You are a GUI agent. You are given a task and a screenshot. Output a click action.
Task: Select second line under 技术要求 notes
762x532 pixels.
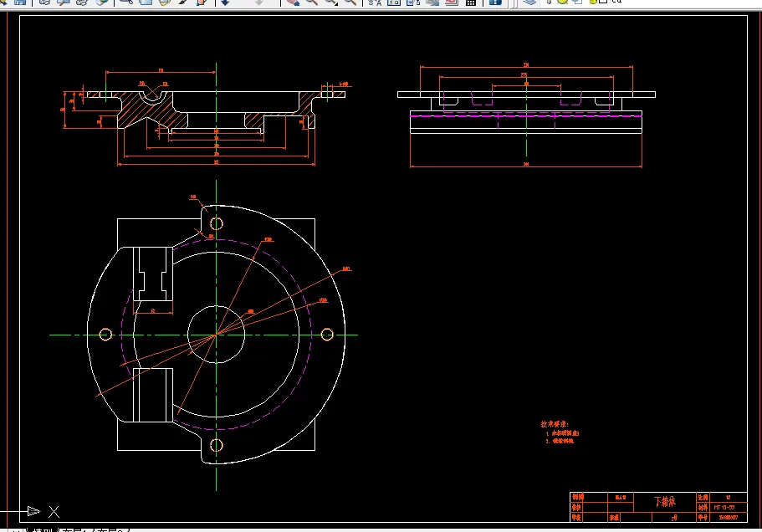coord(560,441)
